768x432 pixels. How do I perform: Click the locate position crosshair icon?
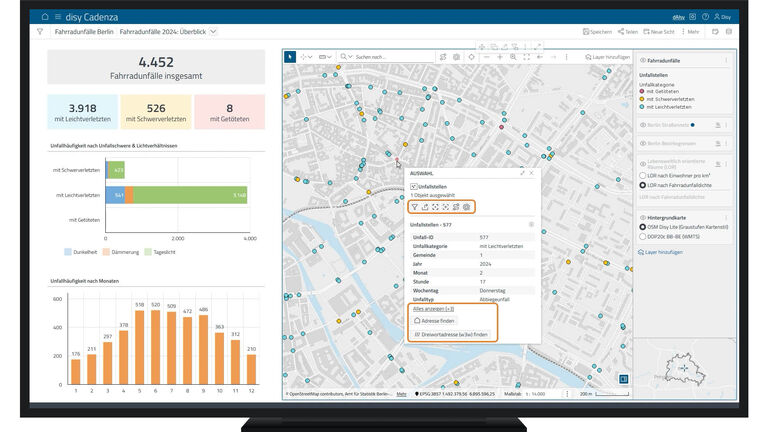pos(471,57)
